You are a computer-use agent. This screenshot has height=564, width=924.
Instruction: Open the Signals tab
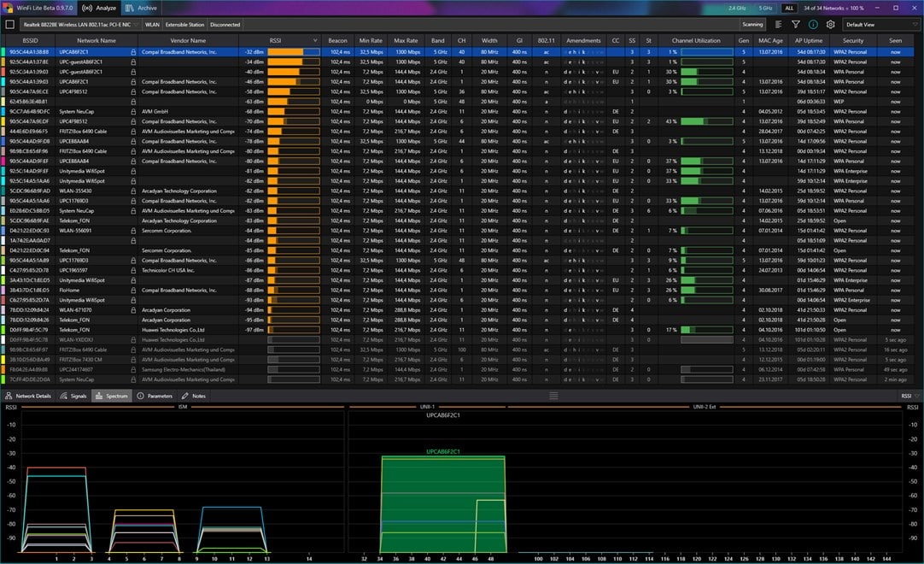[73, 397]
